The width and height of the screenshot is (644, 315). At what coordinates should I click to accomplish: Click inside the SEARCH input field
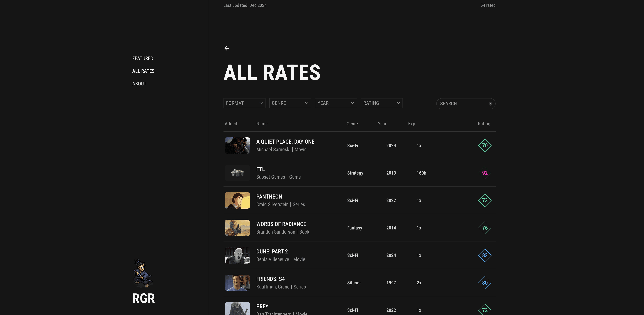coord(462,103)
